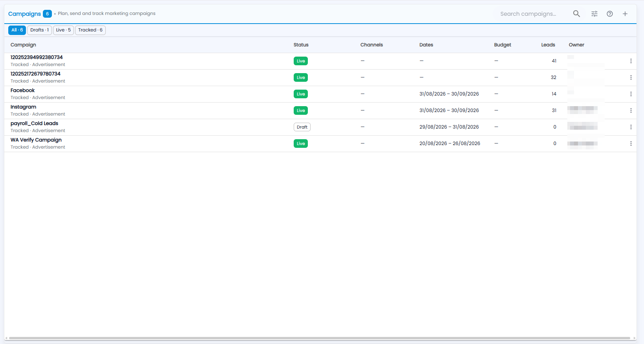Add a new campaign with plus icon

pyautogui.click(x=625, y=14)
